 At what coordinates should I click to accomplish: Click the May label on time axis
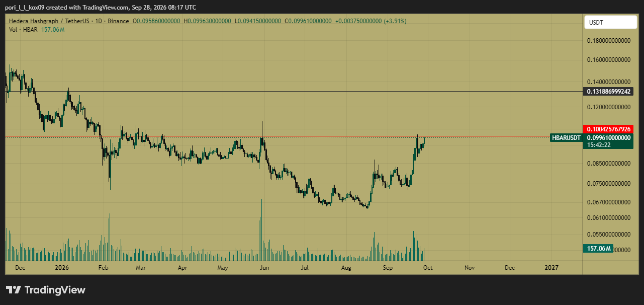point(223,268)
